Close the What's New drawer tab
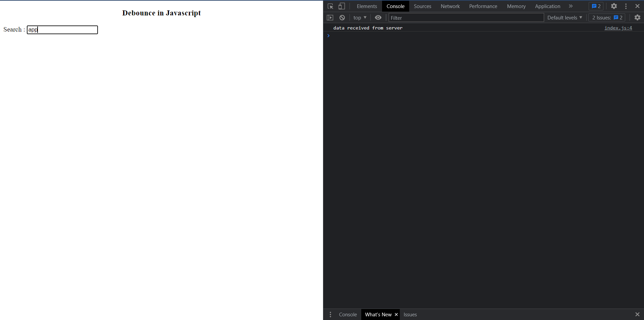Screen dimensions: 644x320 396,315
